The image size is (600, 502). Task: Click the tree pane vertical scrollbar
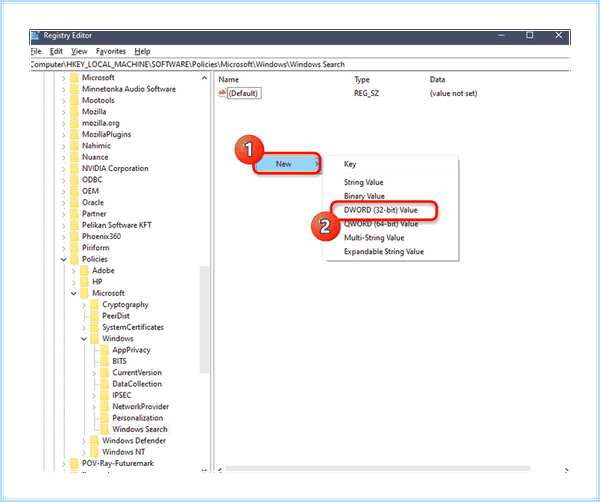coord(204,320)
